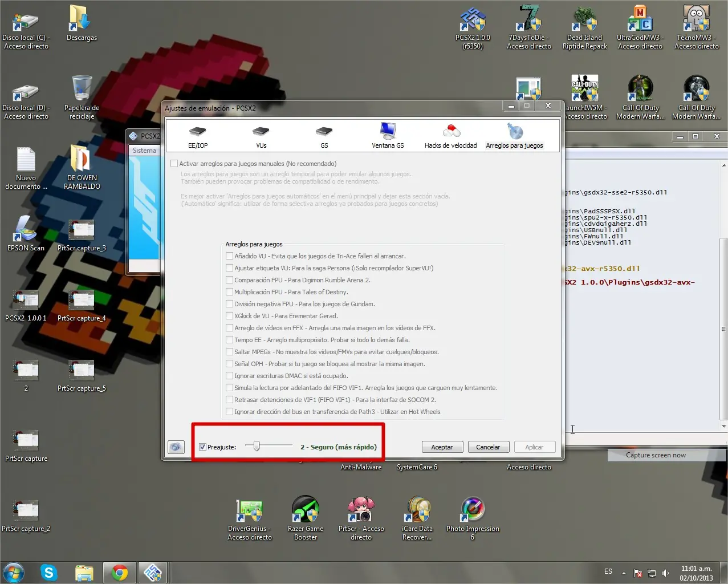Open Sistema menu in PCSX2 window
The image size is (728, 584).
click(144, 151)
